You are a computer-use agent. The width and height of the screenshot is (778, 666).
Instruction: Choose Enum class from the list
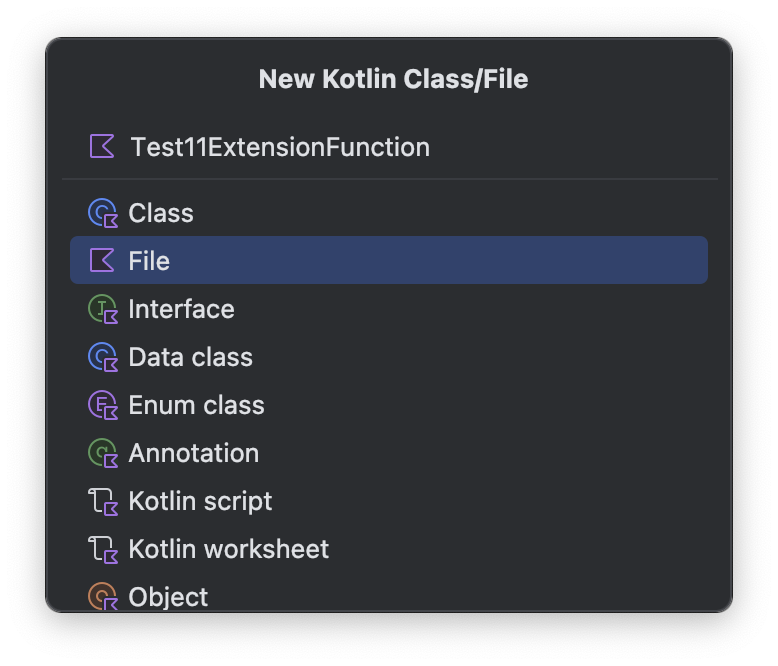(196, 405)
